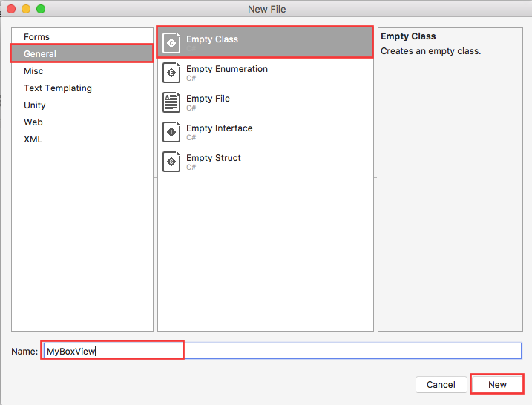This screenshot has width=532, height=405.
Task: Select the Unity category
Action: [x=35, y=105]
